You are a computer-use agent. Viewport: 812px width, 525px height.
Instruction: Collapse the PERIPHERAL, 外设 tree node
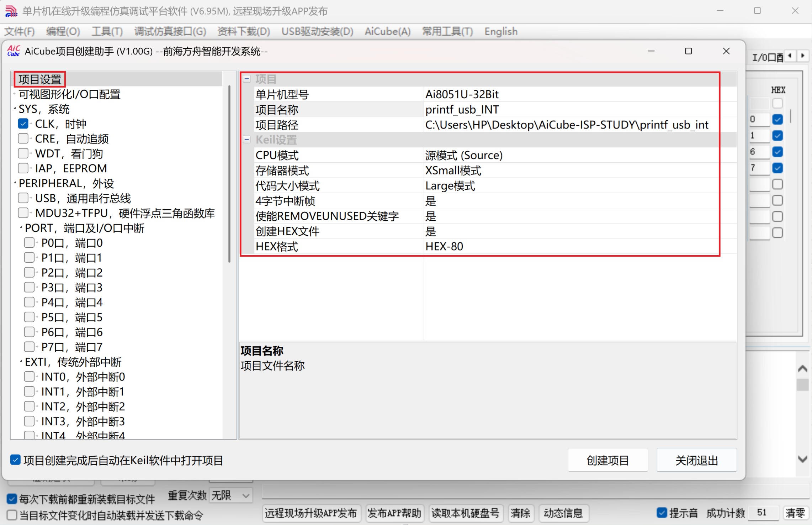[15, 183]
